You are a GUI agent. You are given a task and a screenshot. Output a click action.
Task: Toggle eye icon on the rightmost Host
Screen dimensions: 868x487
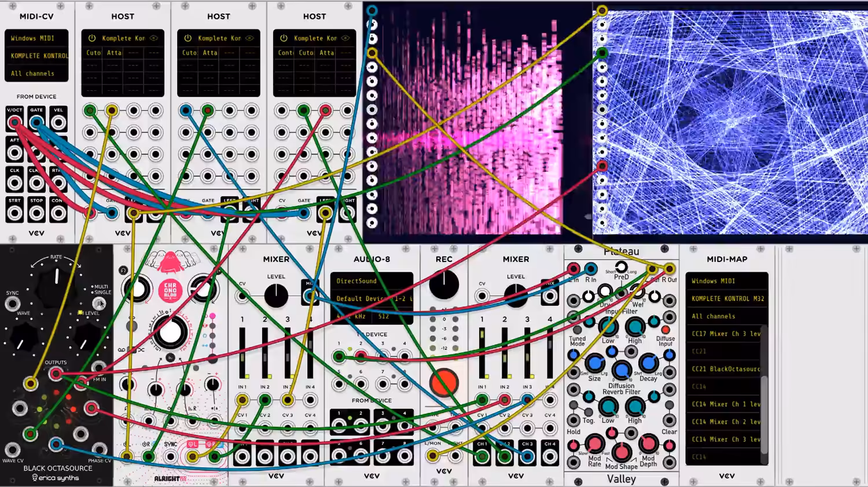(x=346, y=38)
